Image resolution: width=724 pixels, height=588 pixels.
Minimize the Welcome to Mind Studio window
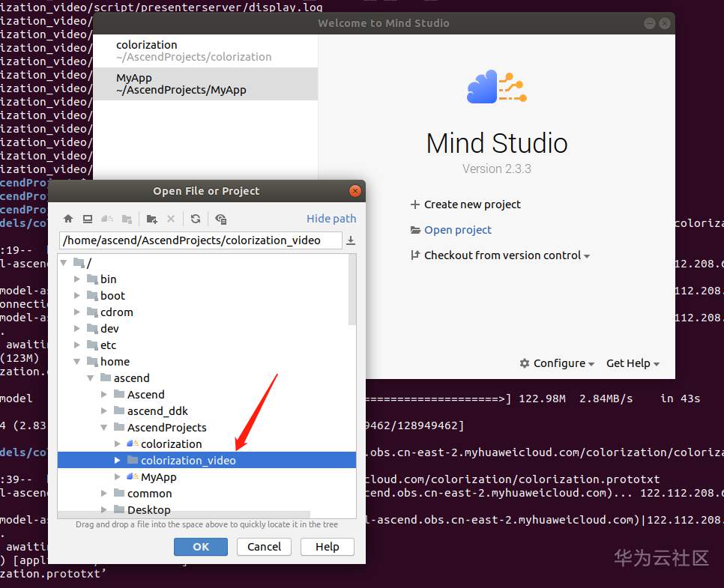(650, 23)
